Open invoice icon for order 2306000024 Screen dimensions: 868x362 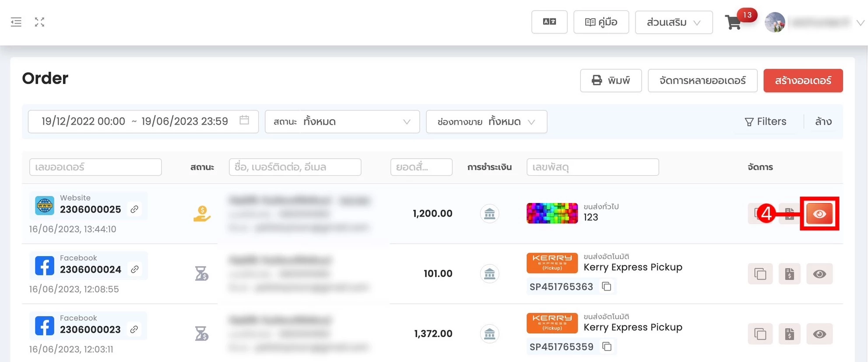coord(789,274)
